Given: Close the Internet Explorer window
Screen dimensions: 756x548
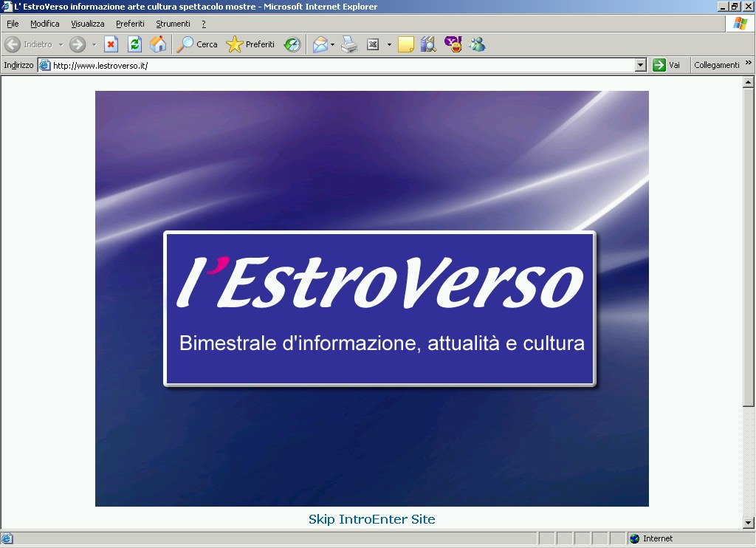Looking at the screenshot, I should 747,6.
